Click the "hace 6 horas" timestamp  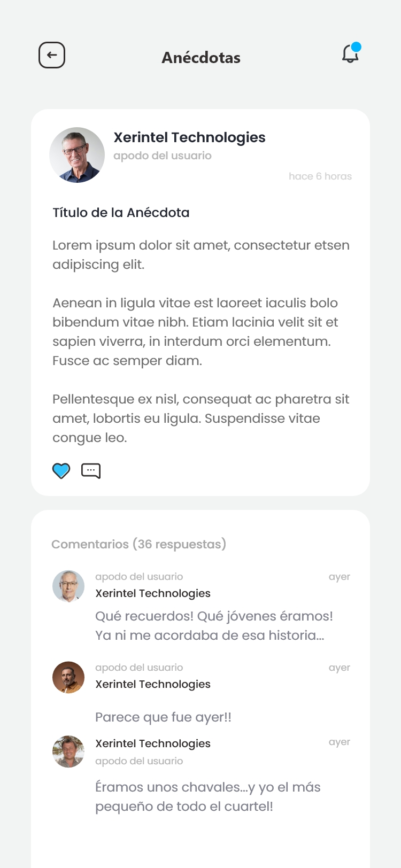tap(320, 176)
